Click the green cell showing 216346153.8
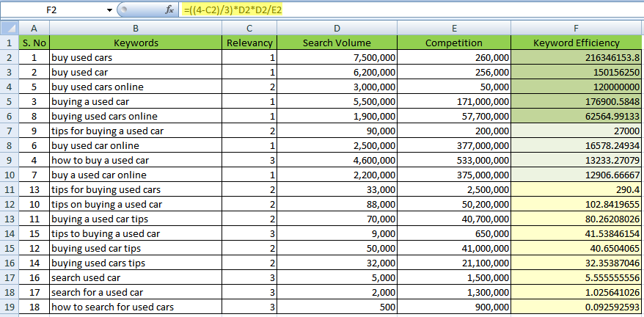 pyautogui.click(x=577, y=57)
